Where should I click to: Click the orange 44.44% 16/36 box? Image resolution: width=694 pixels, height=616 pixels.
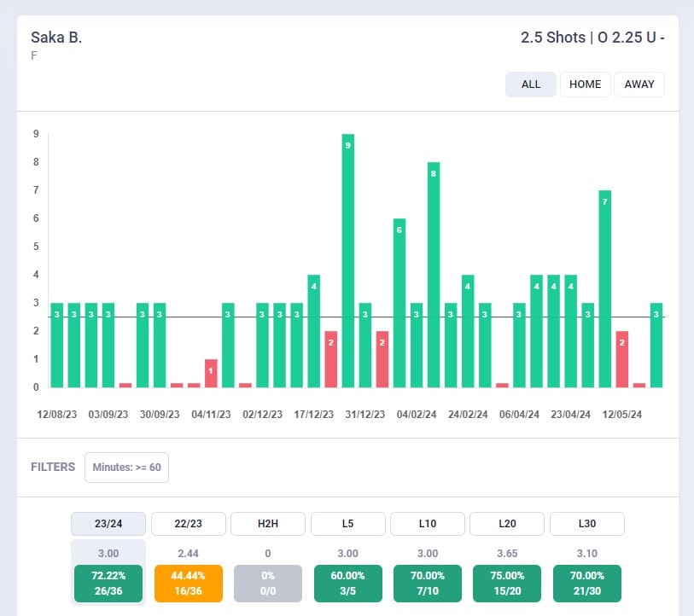(x=188, y=584)
